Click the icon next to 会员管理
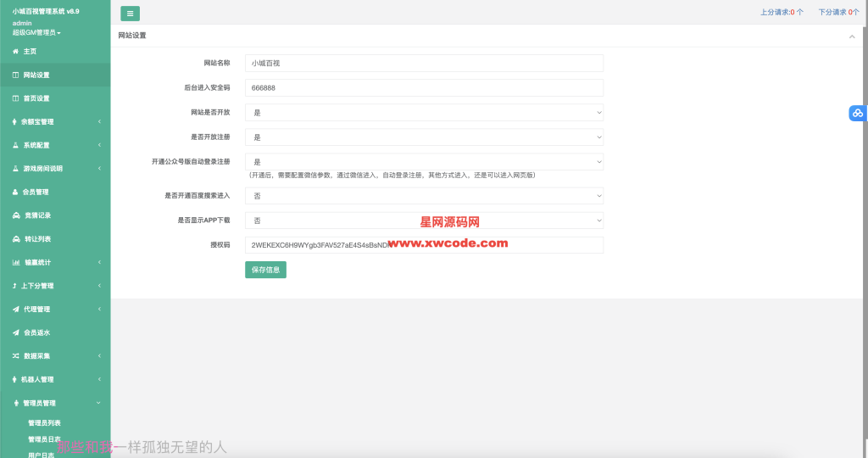This screenshot has width=868, height=458. tap(15, 192)
